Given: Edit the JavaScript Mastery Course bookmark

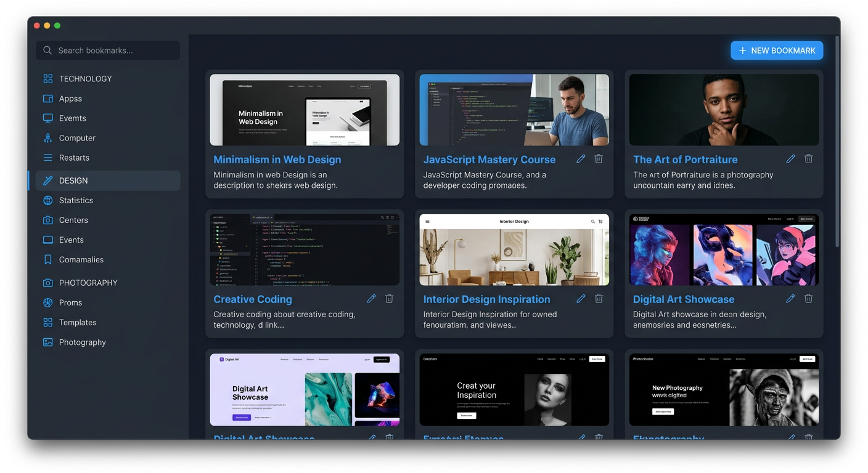Looking at the screenshot, I should pyautogui.click(x=581, y=159).
